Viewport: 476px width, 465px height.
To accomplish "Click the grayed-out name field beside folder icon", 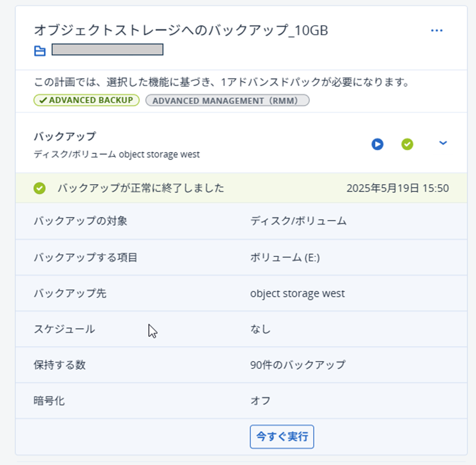I will pyautogui.click(x=108, y=50).
